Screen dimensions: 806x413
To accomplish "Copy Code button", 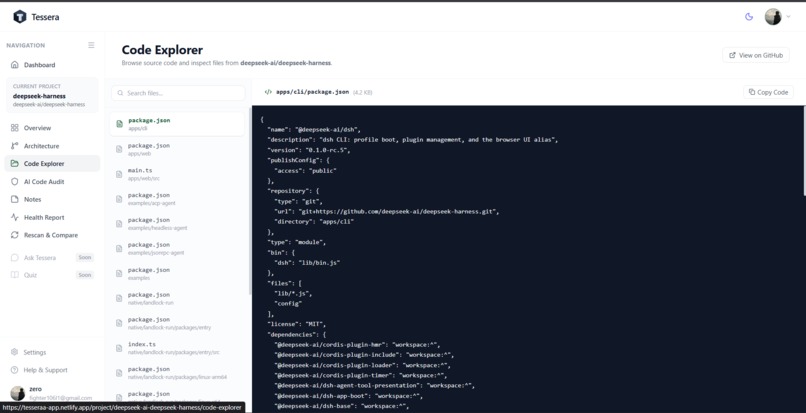I will pyautogui.click(x=768, y=92).
